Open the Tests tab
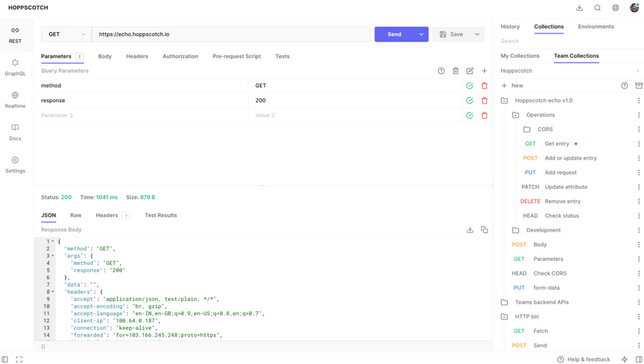 click(282, 56)
